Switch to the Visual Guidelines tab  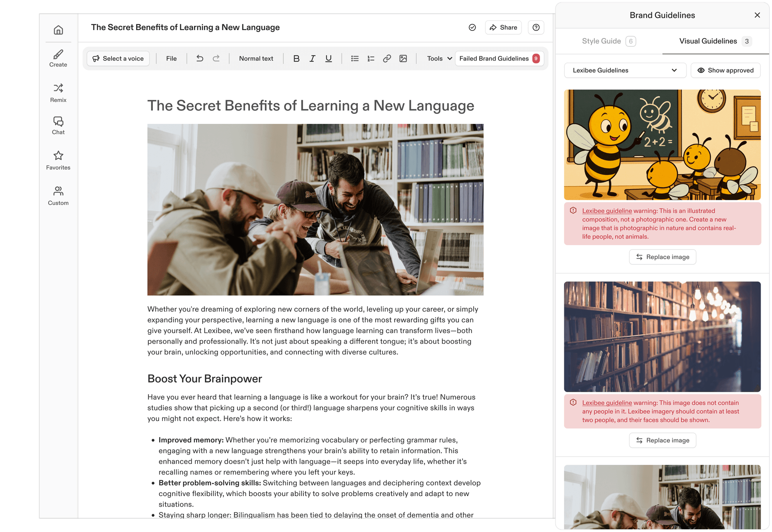pos(708,41)
